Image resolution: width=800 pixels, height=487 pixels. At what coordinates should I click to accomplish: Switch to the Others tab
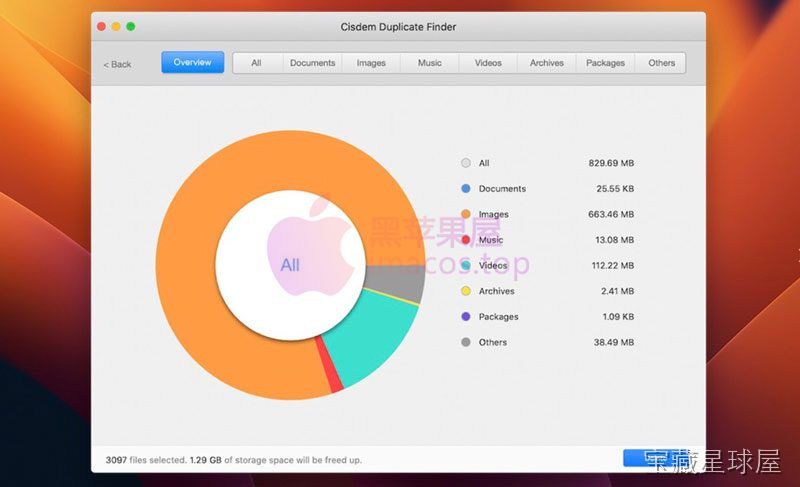661,63
